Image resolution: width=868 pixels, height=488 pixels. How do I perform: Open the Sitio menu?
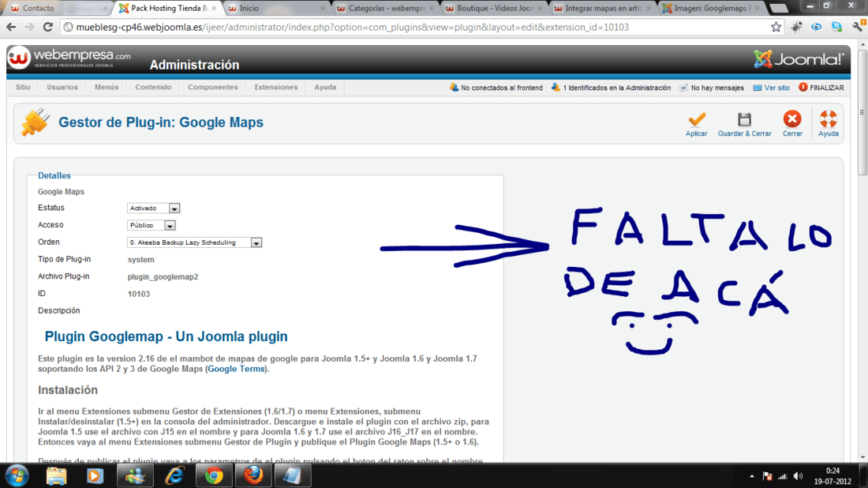click(x=23, y=87)
